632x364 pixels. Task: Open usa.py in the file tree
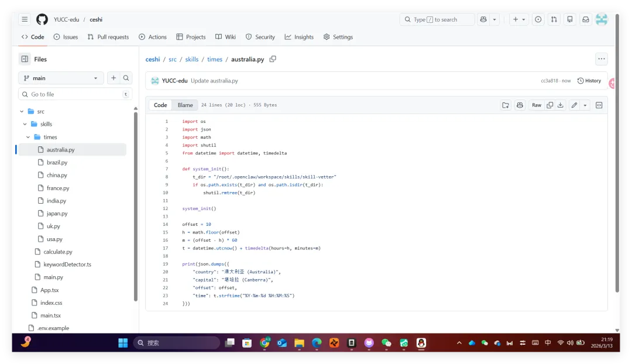(54, 239)
